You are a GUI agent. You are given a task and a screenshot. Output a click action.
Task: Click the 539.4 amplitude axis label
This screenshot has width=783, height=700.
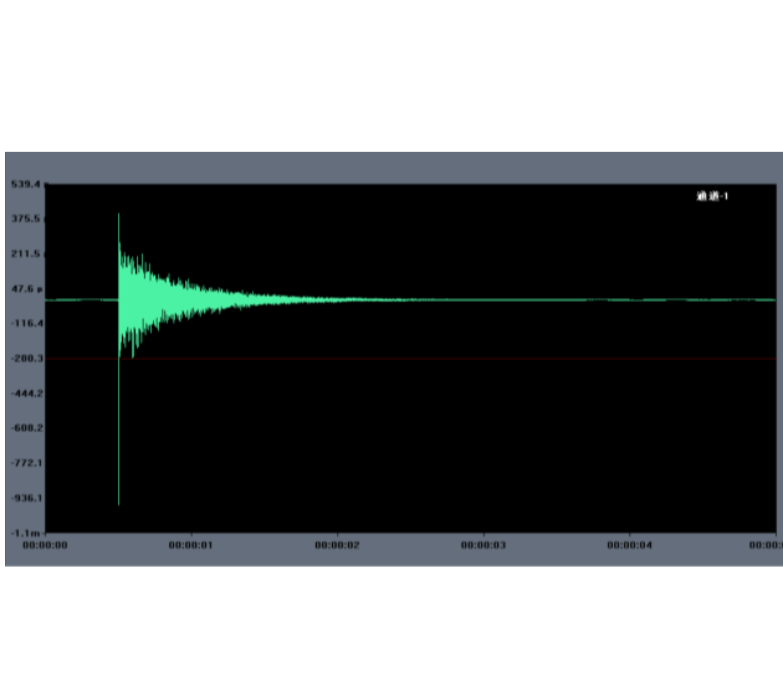(x=26, y=184)
